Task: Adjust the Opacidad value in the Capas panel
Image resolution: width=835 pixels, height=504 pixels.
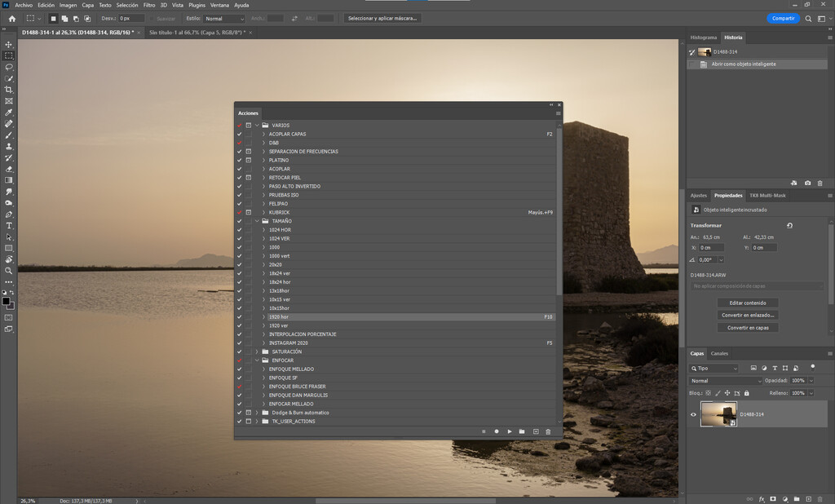Action: click(797, 381)
